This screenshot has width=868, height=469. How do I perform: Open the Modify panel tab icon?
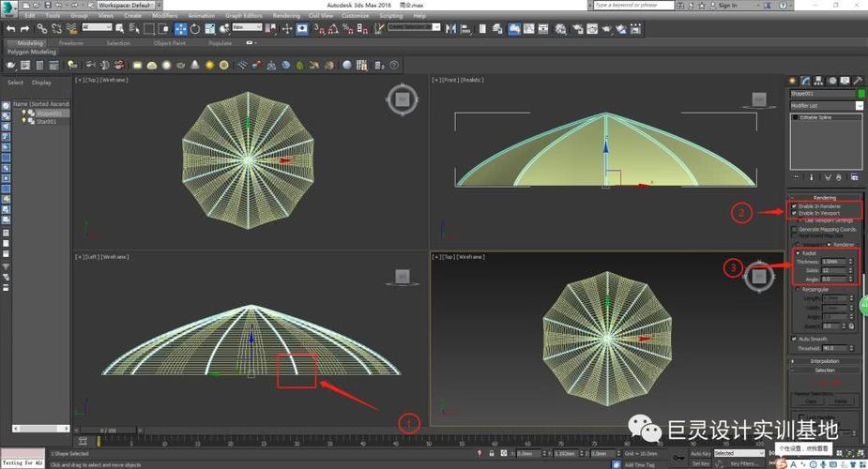[x=806, y=82]
